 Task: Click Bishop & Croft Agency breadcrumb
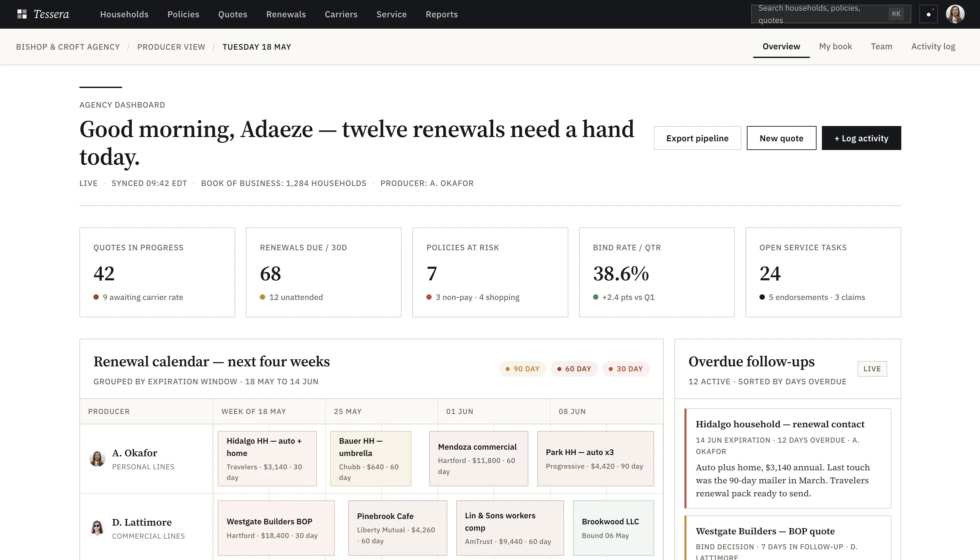click(68, 47)
